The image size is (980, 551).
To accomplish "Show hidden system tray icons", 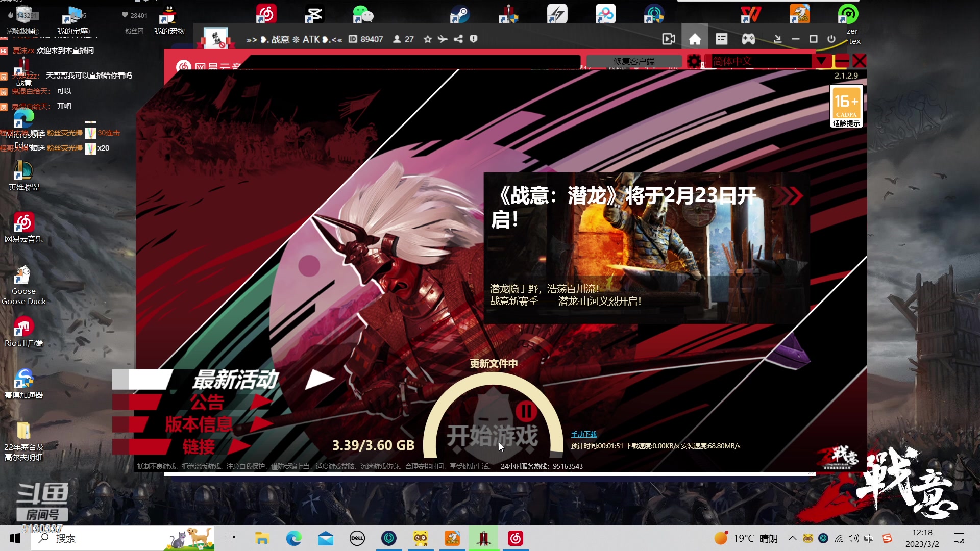I will tap(792, 538).
